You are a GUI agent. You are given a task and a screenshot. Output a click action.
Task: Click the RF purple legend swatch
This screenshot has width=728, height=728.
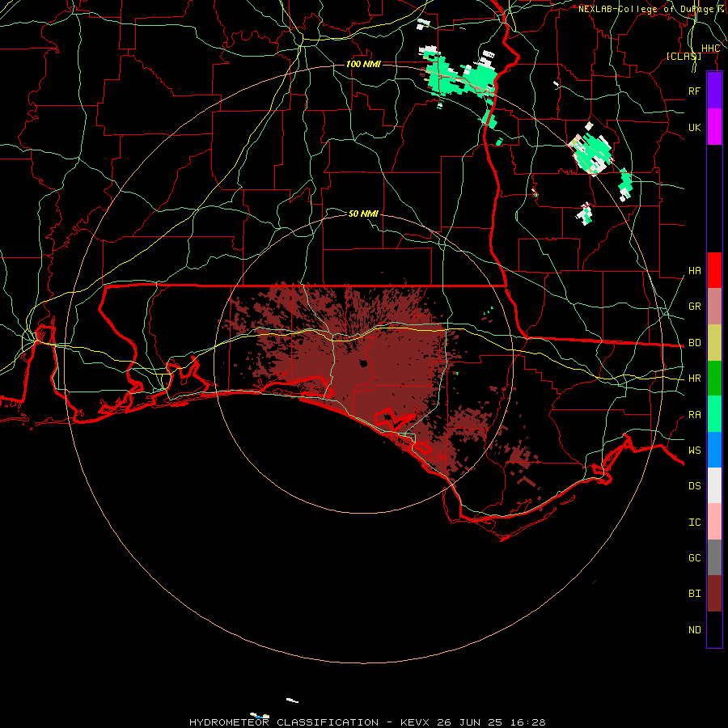point(714,91)
